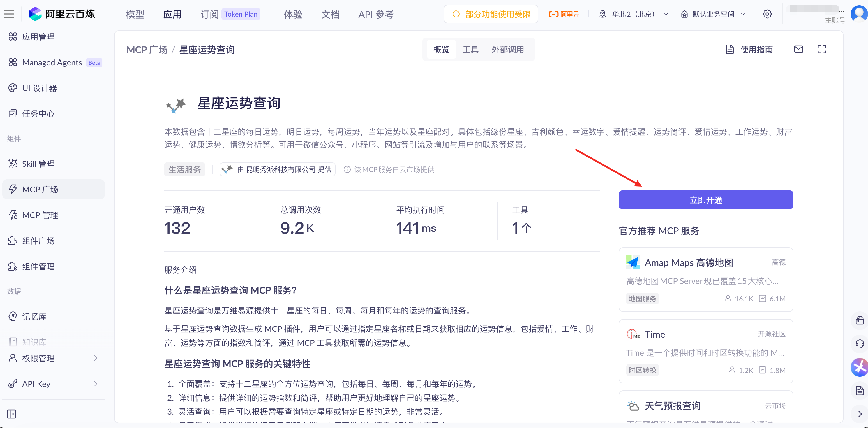This screenshot has height=428, width=868.
Task: Open the Time MCP service card title
Action: [655, 334]
